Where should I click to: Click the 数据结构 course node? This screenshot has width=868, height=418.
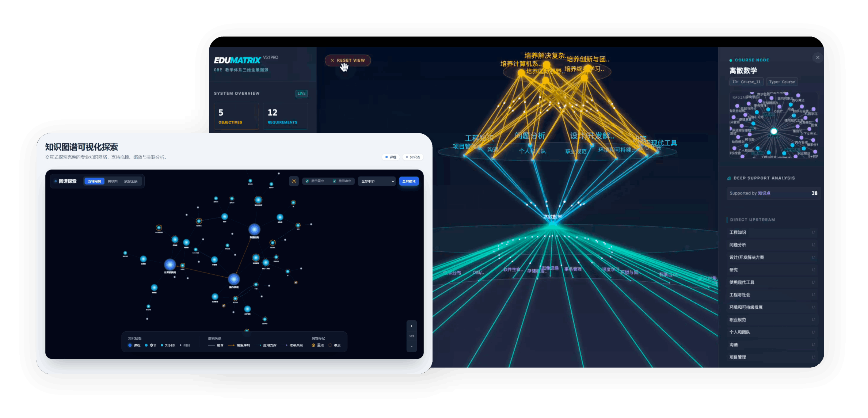[254, 229]
